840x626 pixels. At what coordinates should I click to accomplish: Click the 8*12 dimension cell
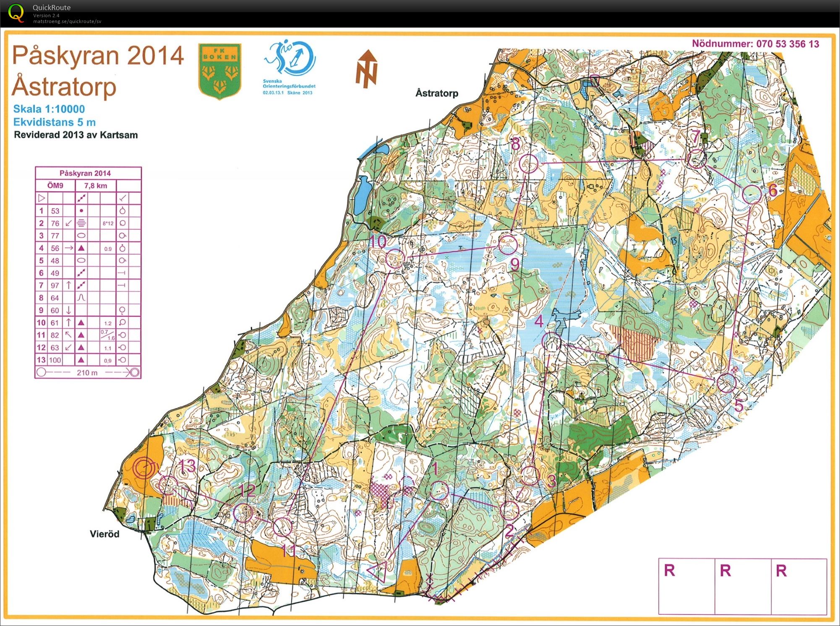coord(108,223)
